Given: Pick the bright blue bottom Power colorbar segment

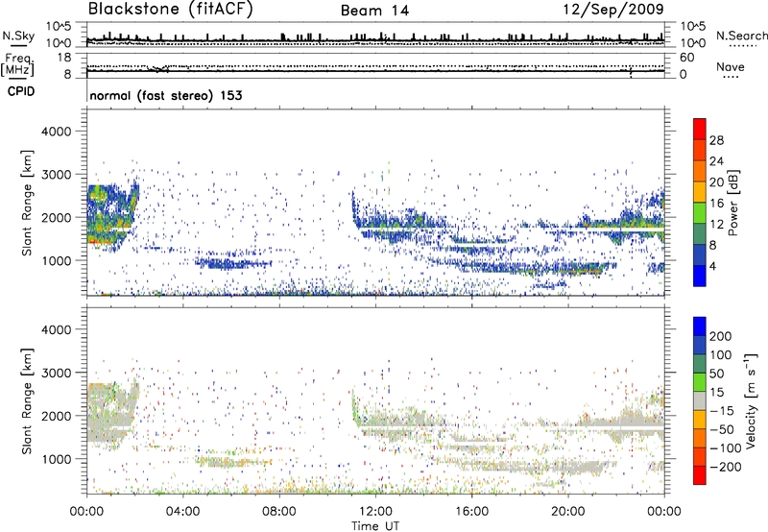Looking at the screenshot, I should tap(700, 276).
